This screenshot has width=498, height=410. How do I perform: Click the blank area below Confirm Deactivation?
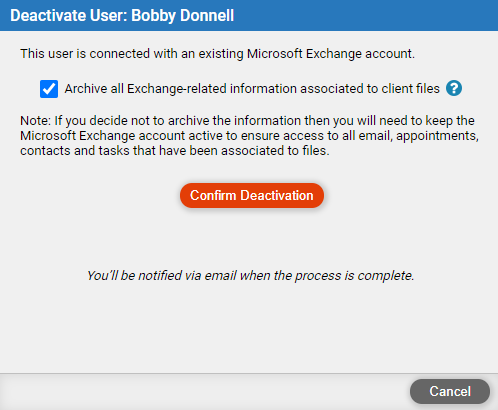tap(252, 237)
